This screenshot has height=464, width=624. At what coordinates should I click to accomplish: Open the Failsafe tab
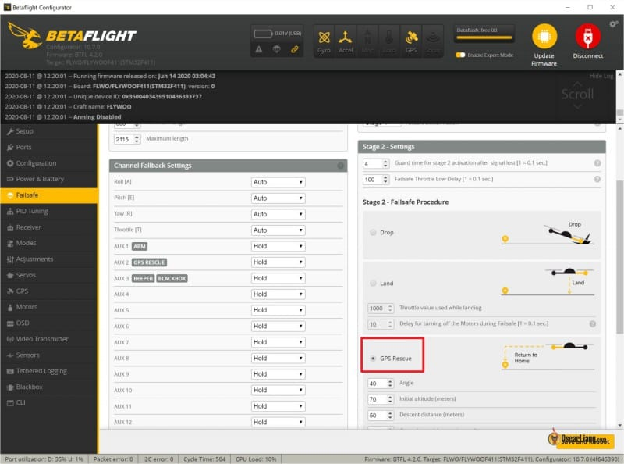49,195
